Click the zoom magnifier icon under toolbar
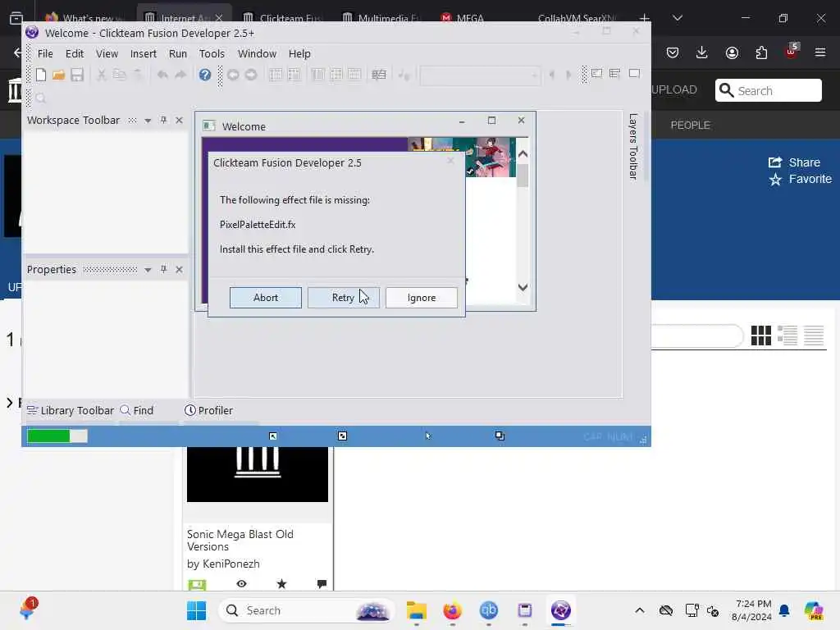Screen dimensions: 840x630 (41, 98)
